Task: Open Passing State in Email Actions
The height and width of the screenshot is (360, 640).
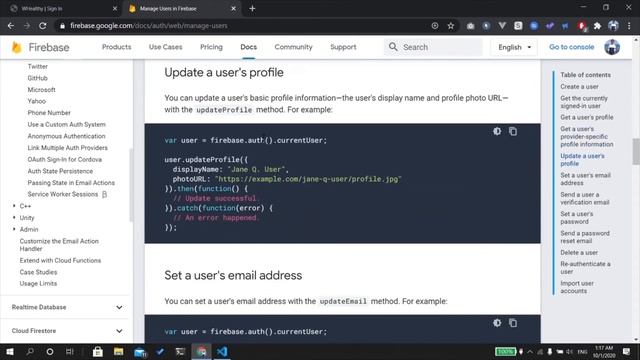Action: pos(71,183)
